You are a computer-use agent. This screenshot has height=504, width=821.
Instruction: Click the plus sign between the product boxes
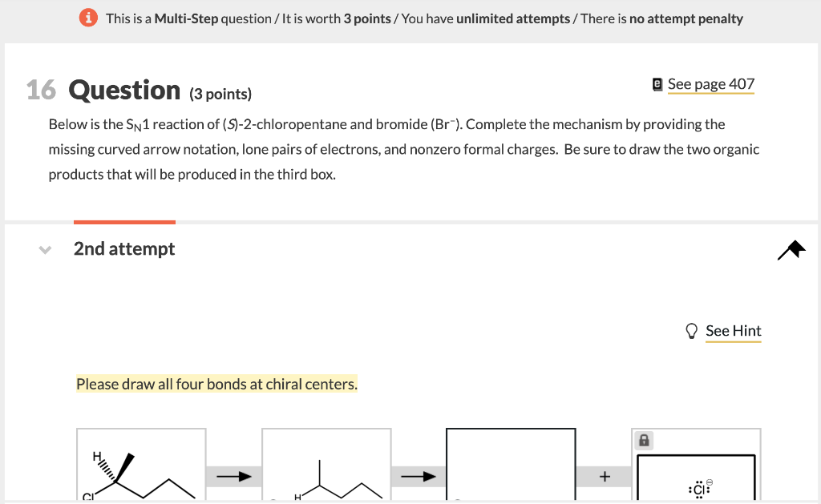coord(604,476)
